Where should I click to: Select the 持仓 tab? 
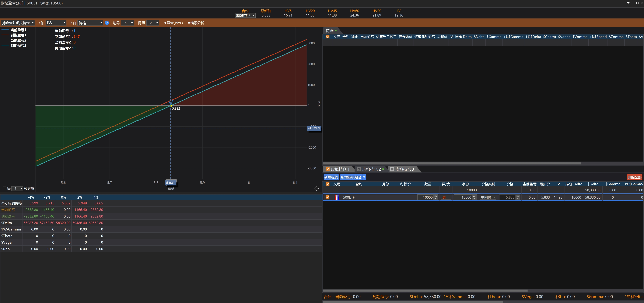click(x=329, y=31)
